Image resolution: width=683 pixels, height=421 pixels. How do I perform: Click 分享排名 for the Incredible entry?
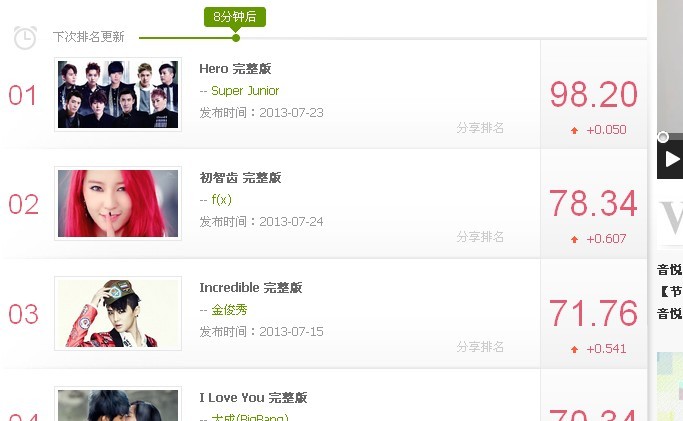pos(480,347)
